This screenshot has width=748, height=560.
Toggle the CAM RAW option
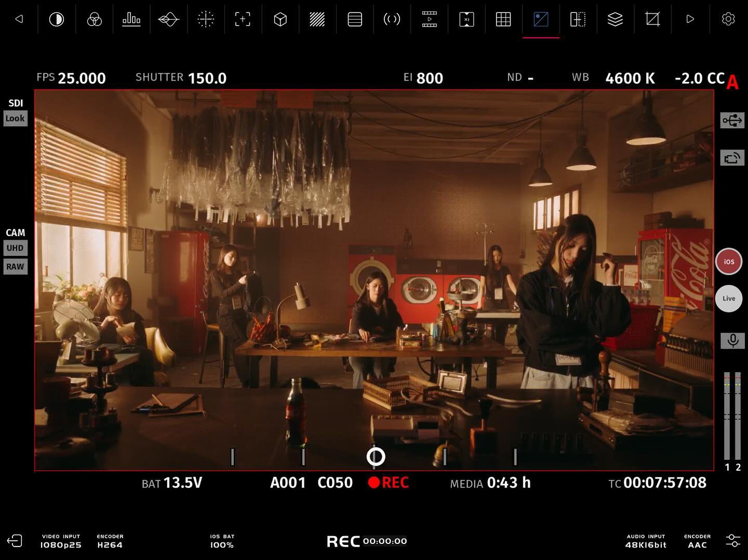[15, 267]
